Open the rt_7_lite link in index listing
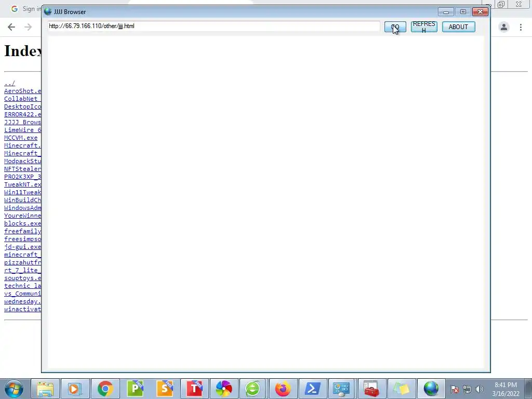532x399 pixels. (x=22, y=270)
